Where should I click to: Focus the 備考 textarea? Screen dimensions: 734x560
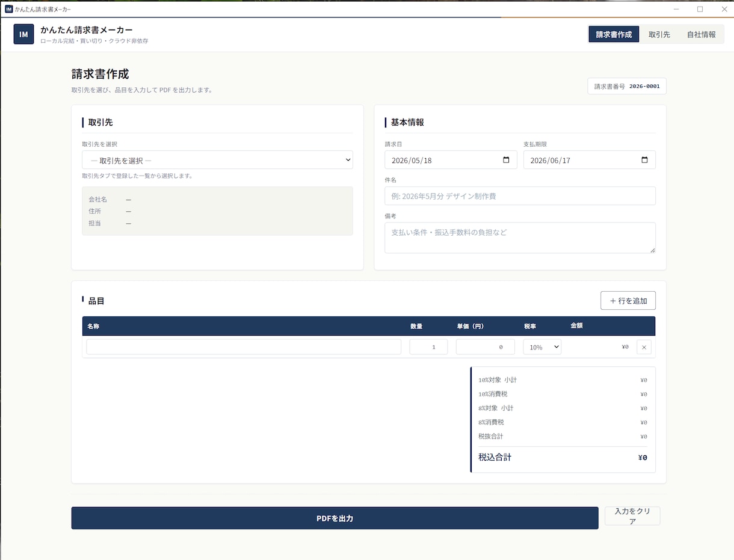520,238
